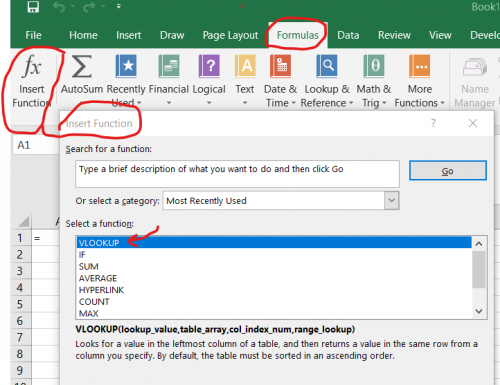Expand Date & Time dropdown arrow

(x=293, y=103)
